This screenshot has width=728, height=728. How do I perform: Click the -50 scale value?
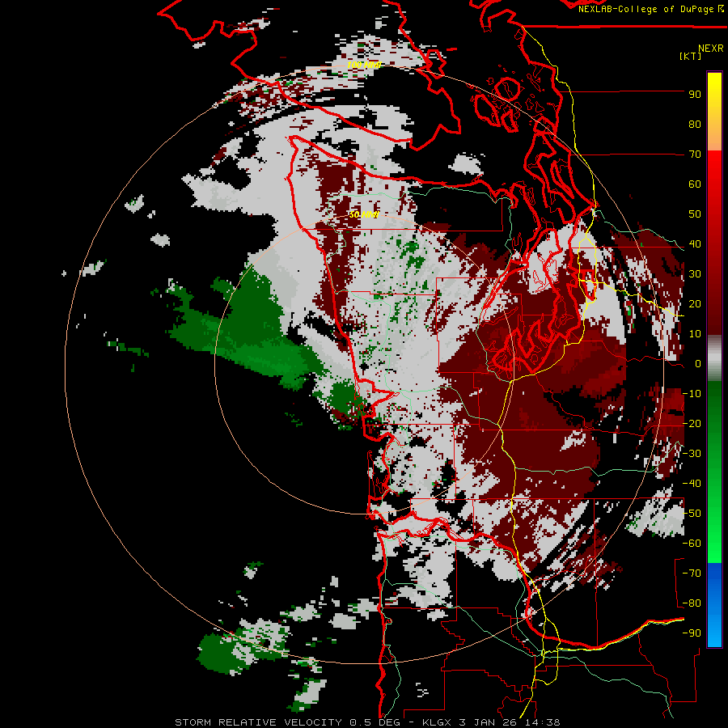692,514
